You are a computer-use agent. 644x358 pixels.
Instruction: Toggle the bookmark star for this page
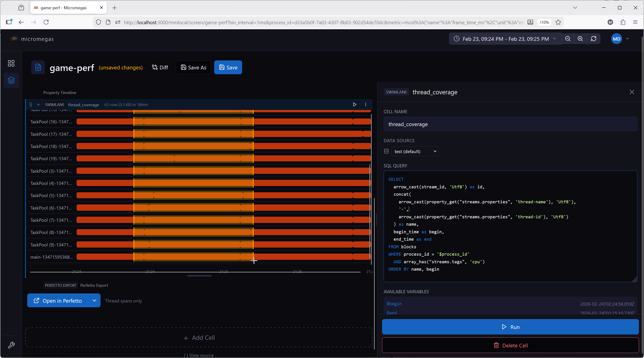click(x=558, y=22)
